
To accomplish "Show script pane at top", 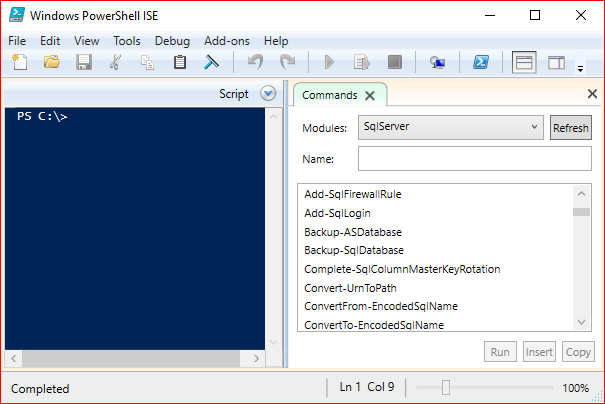I will pyautogui.click(x=524, y=62).
